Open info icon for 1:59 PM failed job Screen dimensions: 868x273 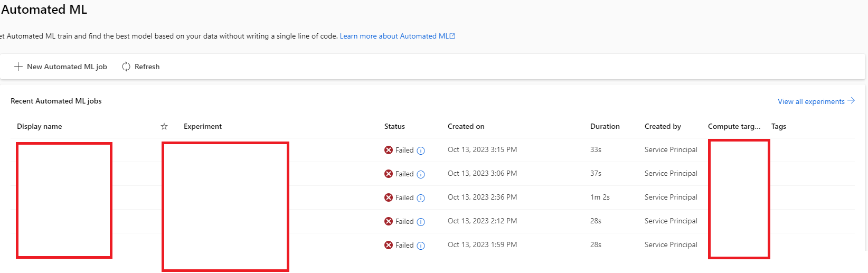coord(421,246)
